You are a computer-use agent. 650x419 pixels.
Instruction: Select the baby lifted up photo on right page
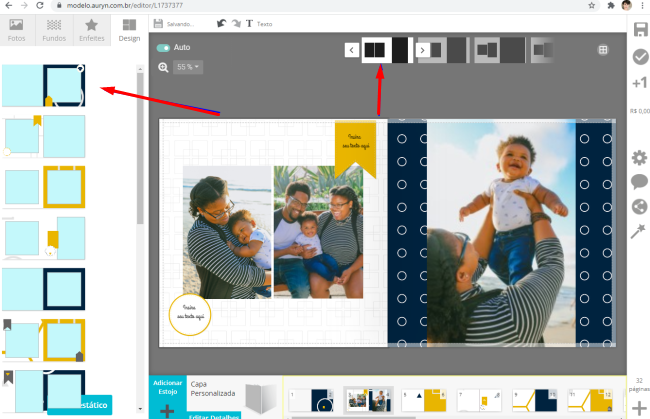coord(501,233)
